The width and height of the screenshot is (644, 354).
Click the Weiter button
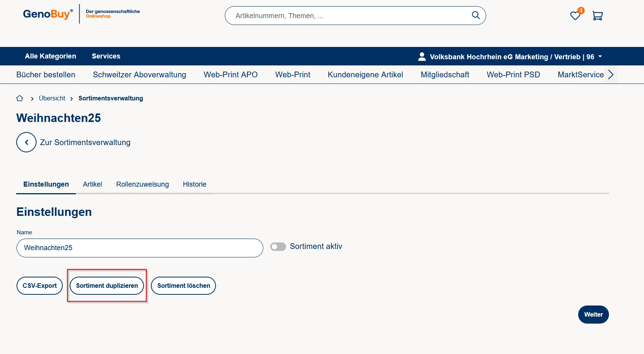593,315
